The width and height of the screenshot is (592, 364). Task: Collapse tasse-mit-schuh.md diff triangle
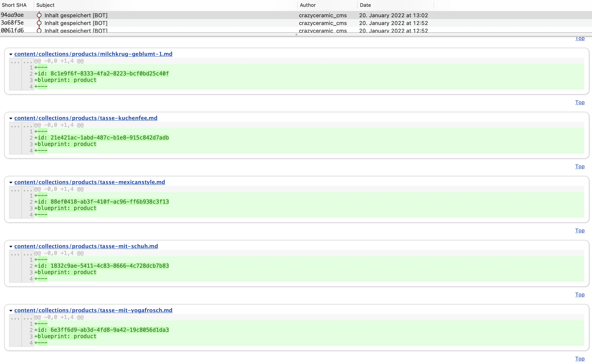tap(11, 246)
